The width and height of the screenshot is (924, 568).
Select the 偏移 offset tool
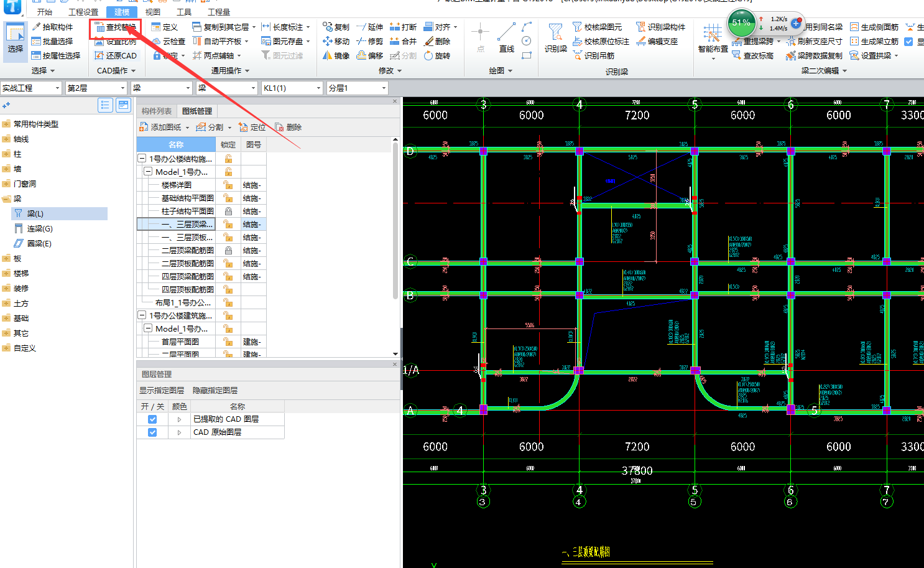pos(370,55)
